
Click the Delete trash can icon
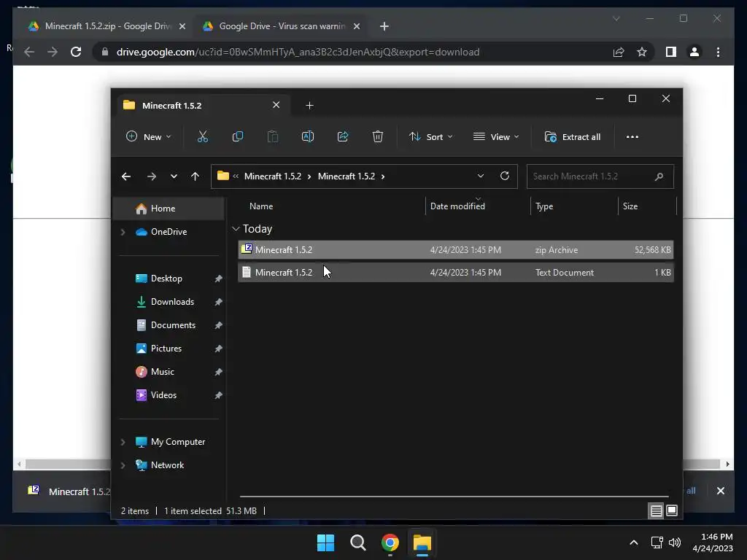click(377, 136)
